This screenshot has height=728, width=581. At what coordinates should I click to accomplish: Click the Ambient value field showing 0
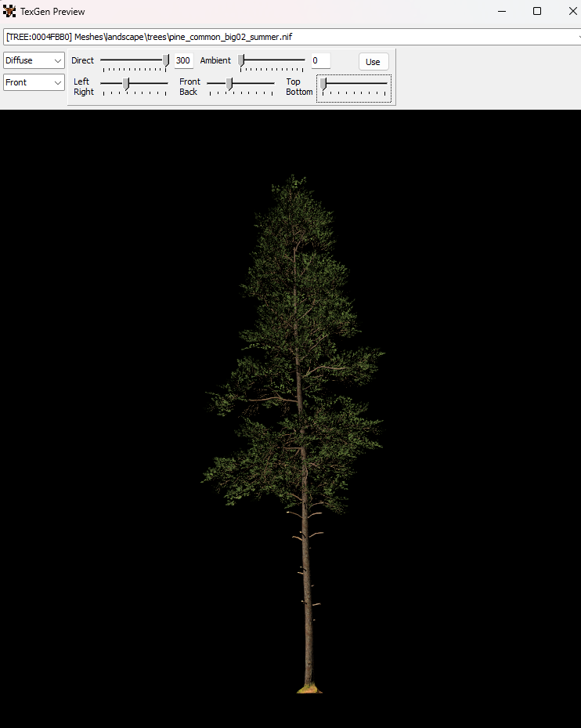pyautogui.click(x=320, y=61)
